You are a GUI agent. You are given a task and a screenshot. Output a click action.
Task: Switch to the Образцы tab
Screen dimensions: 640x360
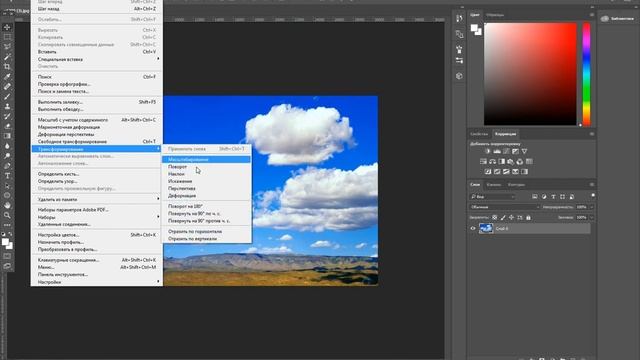click(495, 15)
